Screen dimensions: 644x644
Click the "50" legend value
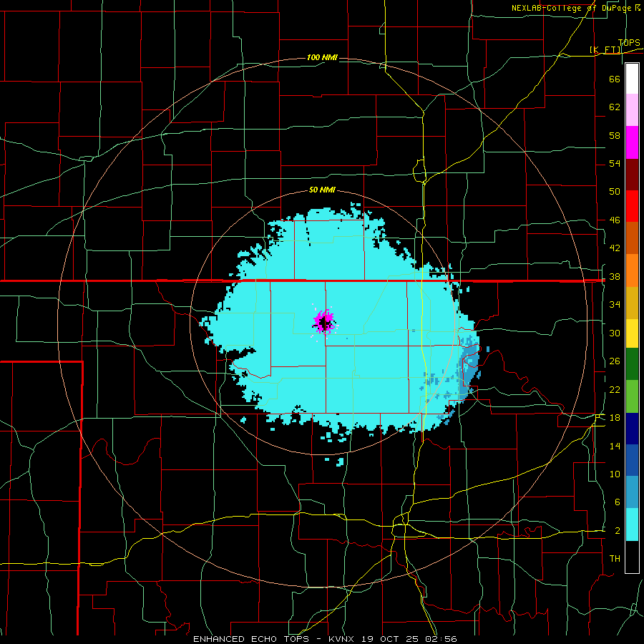coord(615,192)
